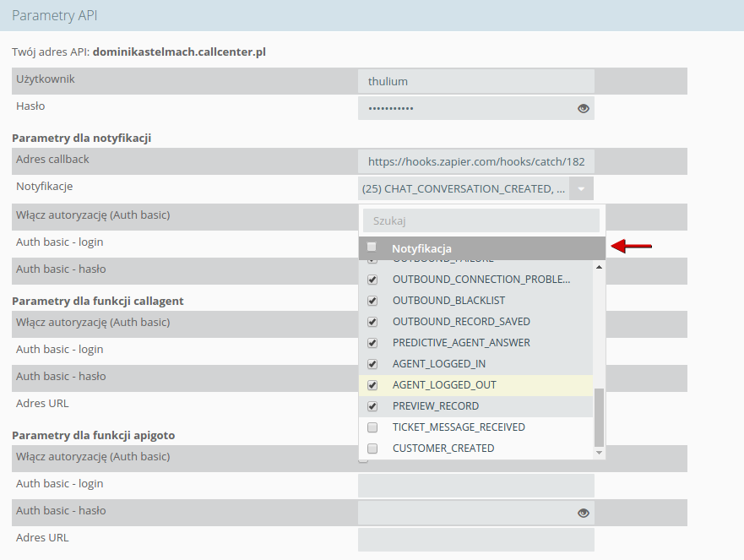Image resolution: width=744 pixels, height=560 pixels.
Task: Click the Parametry API header title
Action: pos(55,15)
